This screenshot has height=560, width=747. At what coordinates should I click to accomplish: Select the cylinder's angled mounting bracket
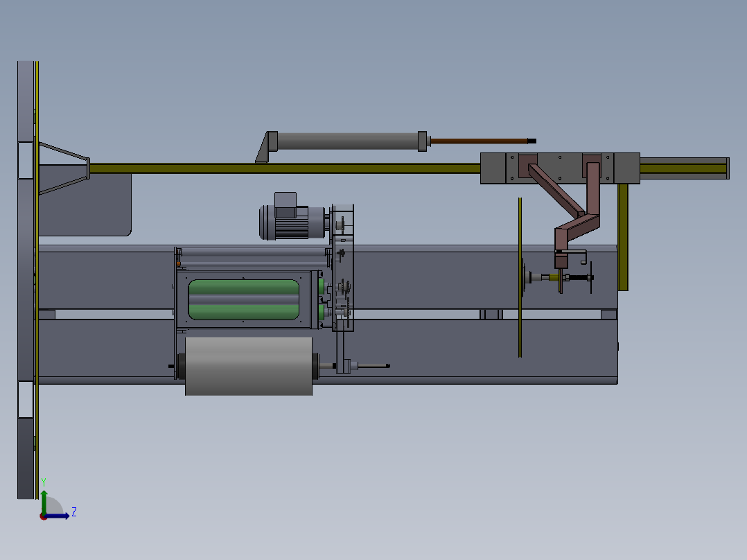coord(267,147)
